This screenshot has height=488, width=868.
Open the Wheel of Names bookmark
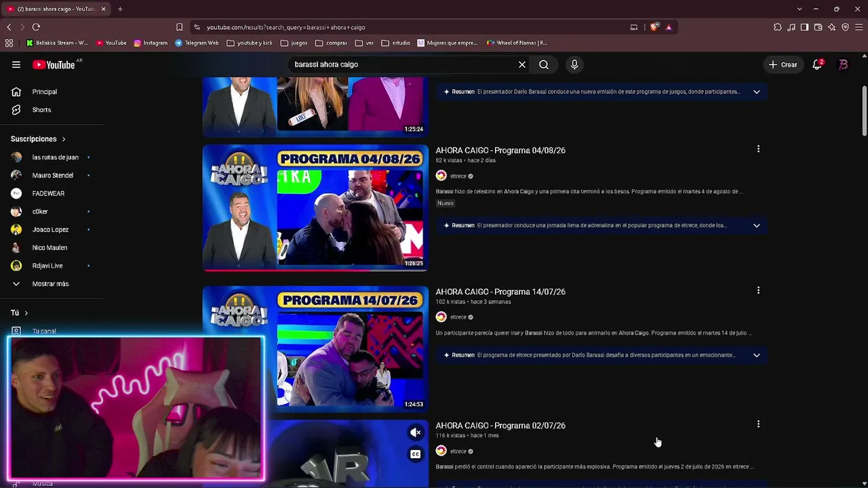pos(517,43)
